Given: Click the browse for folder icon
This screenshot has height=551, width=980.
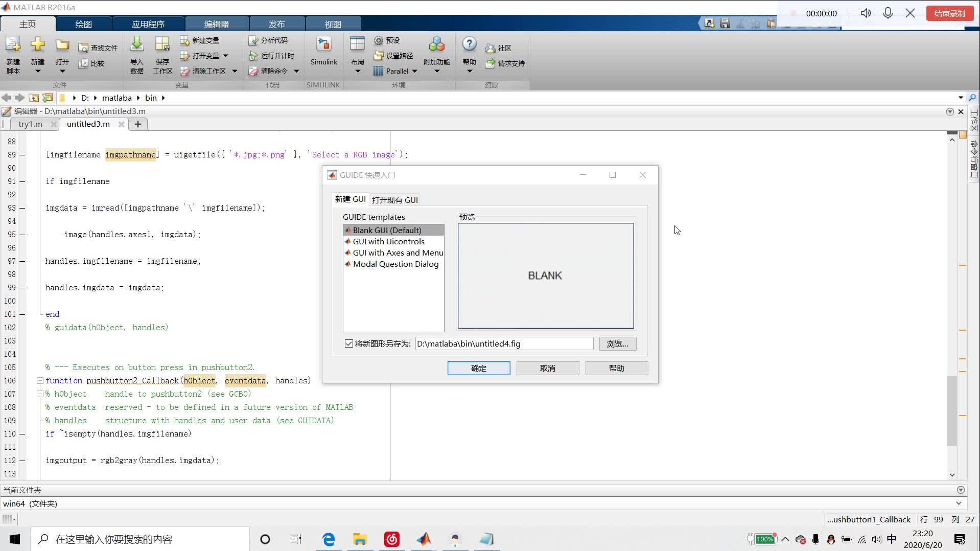Looking at the screenshot, I should click(48, 98).
